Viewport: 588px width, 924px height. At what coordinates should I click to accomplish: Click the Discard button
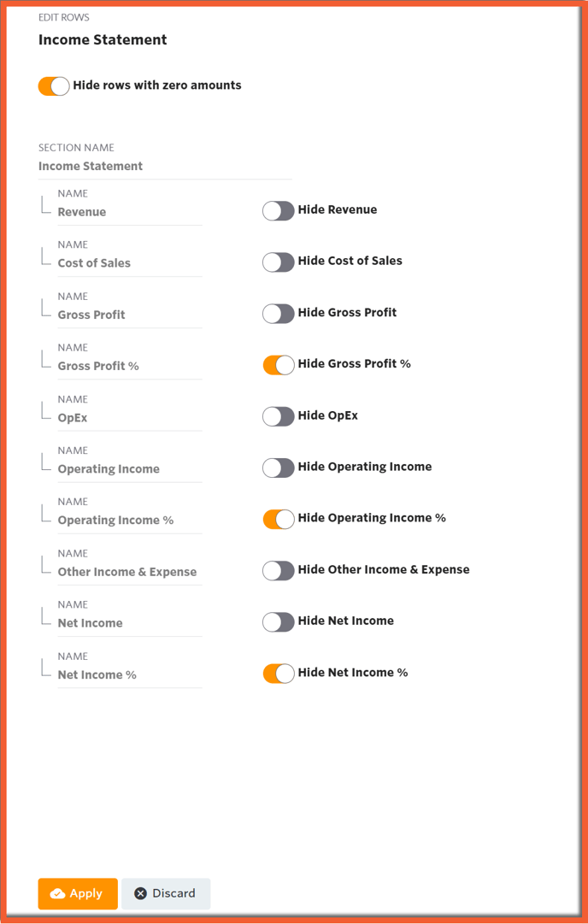tap(166, 893)
